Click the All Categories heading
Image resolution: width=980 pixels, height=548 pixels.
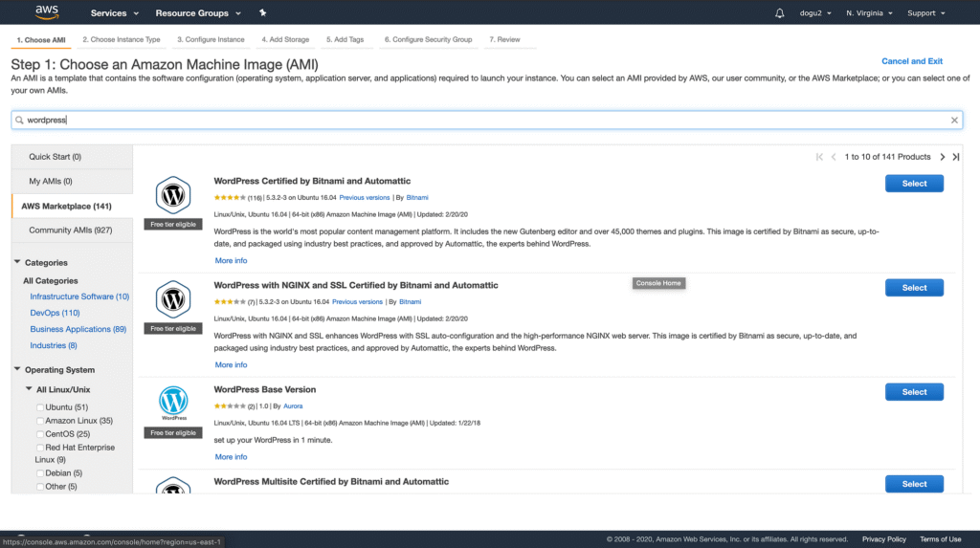coord(51,281)
